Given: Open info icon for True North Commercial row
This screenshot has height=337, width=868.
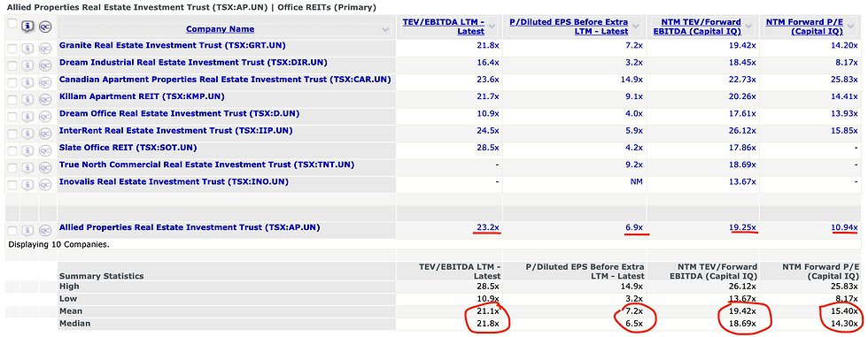Looking at the screenshot, I should click(27, 168).
